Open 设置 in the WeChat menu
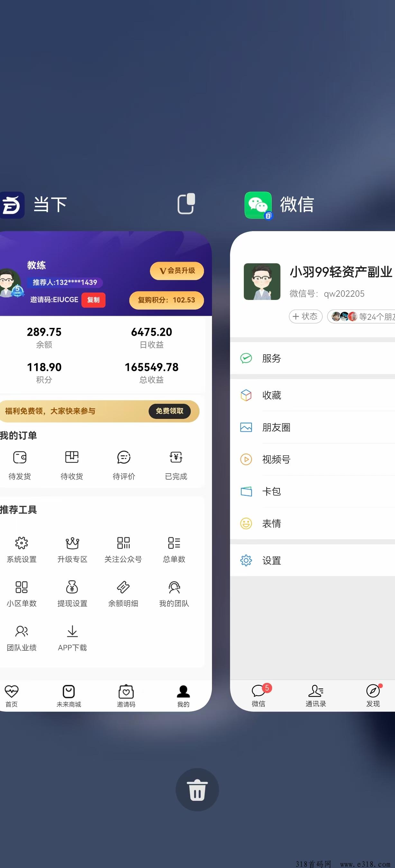395x868 pixels. click(x=312, y=560)
